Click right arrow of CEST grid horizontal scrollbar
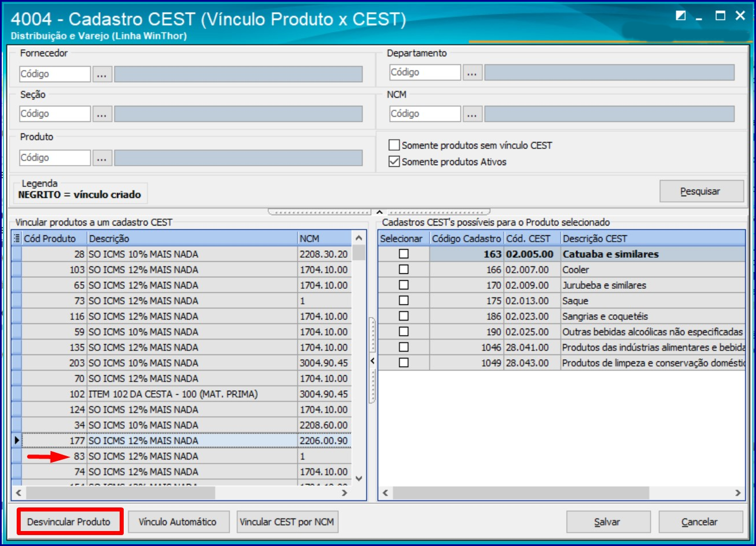Viewport: 756px width, 546px height. click(x=739, y=493)
